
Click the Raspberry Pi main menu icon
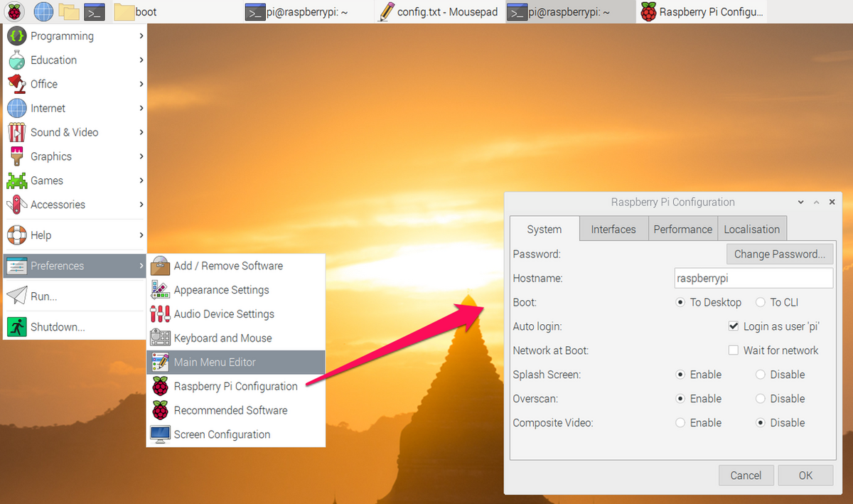(x=16, y=11)
